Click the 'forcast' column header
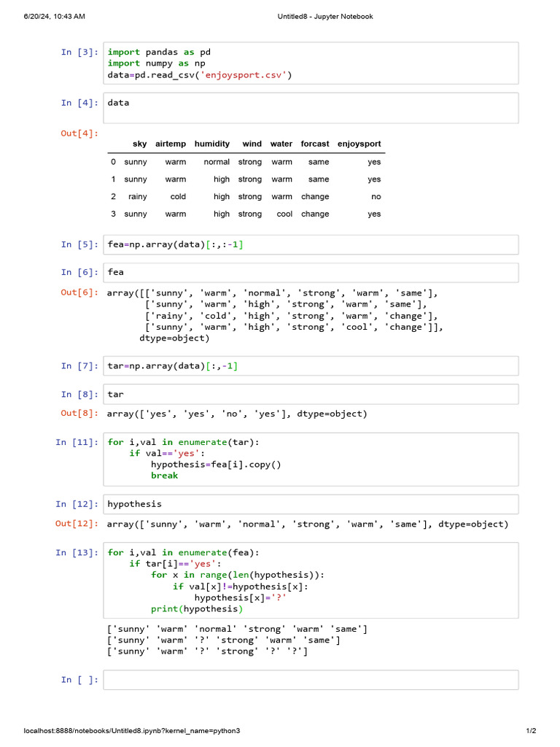The width and height of the screenshot is (560, 747). [x=315, y=144]
